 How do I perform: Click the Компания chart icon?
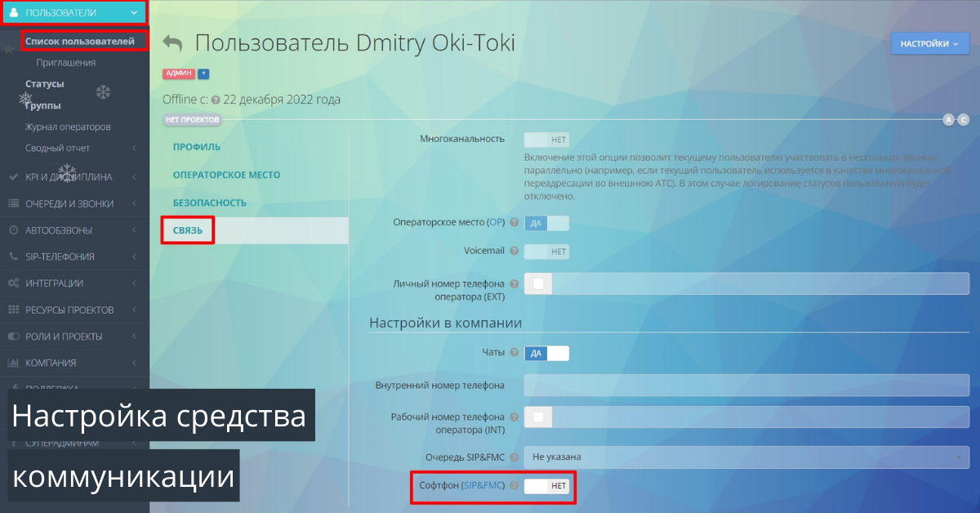pos(15,362)
